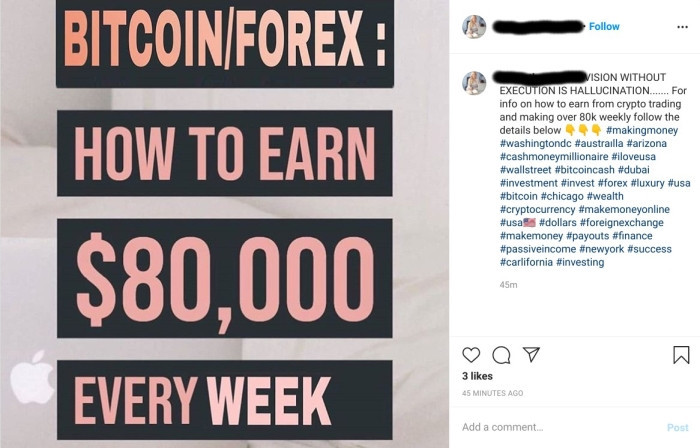Open the #makingmoney hashtag

point(642,130)
